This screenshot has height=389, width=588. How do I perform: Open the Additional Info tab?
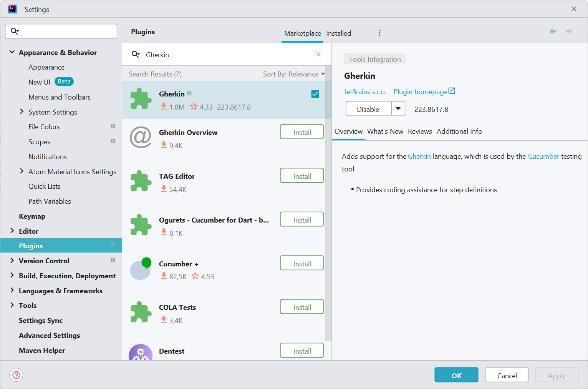[x=459, y=131]
